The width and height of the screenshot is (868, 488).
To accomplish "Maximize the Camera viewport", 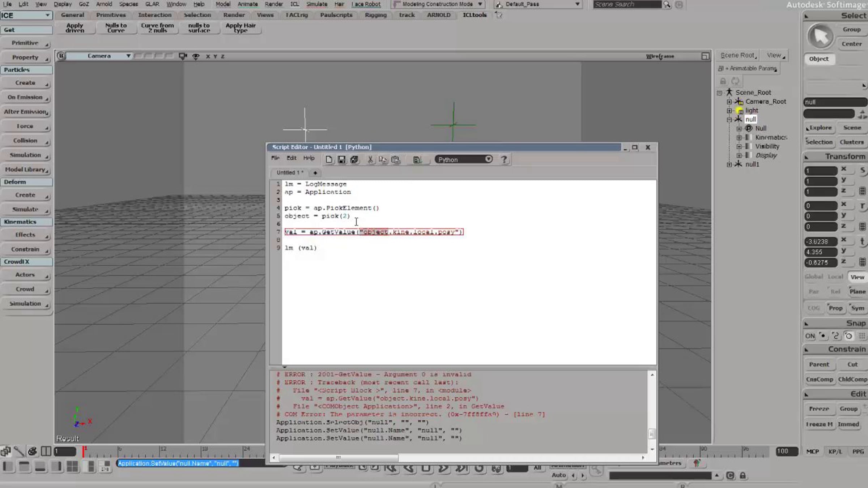I will tap(705, 56).
